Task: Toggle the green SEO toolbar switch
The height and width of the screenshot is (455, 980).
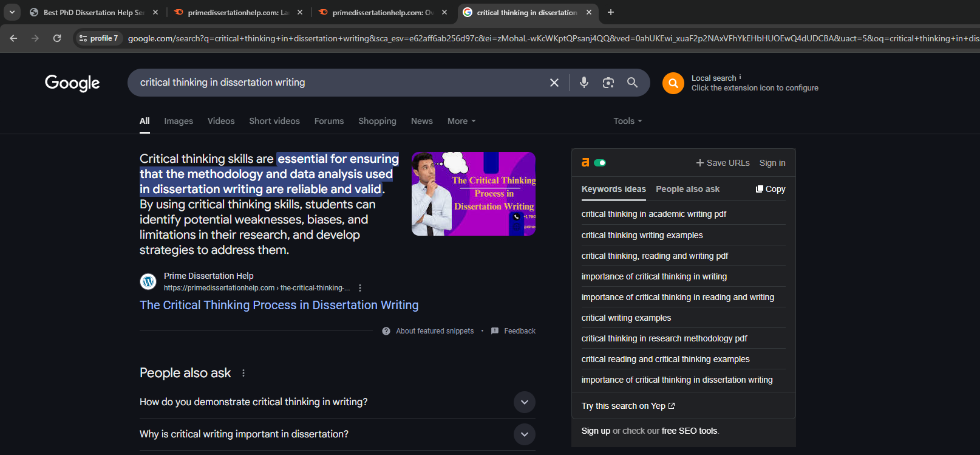Action: 600,162
